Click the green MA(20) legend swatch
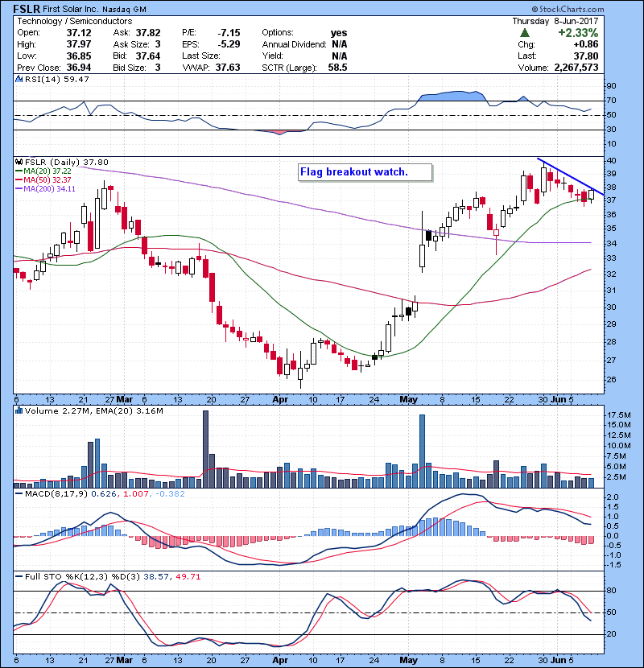 point(19,172)
